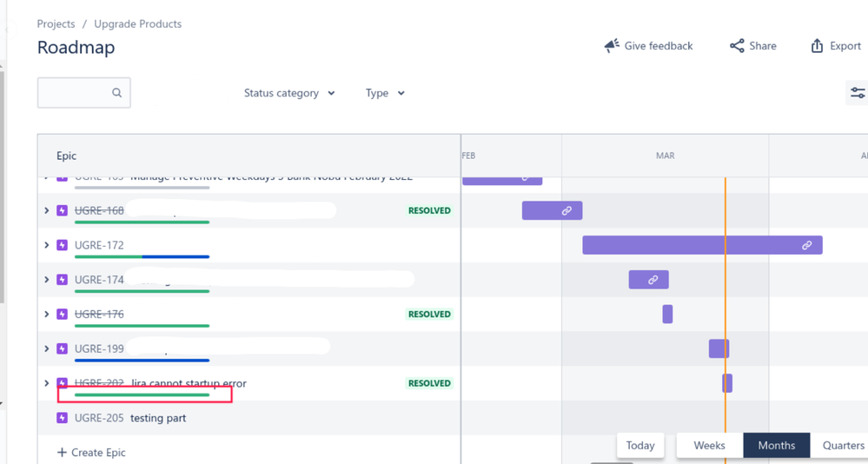Click the epic icon for UGRE-199
The image size is (868, 464).
tap(62, 348)
